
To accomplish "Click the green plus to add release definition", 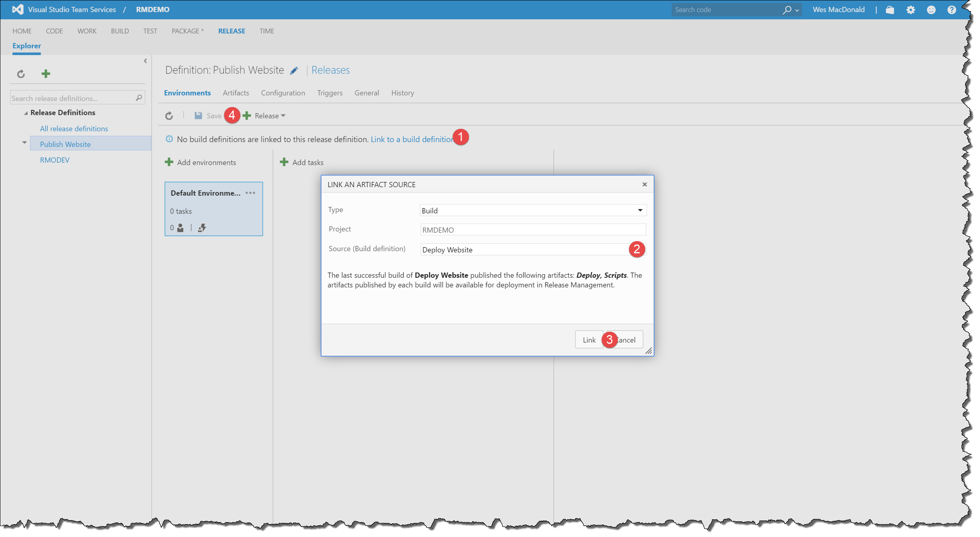I will tap(46, 74).
